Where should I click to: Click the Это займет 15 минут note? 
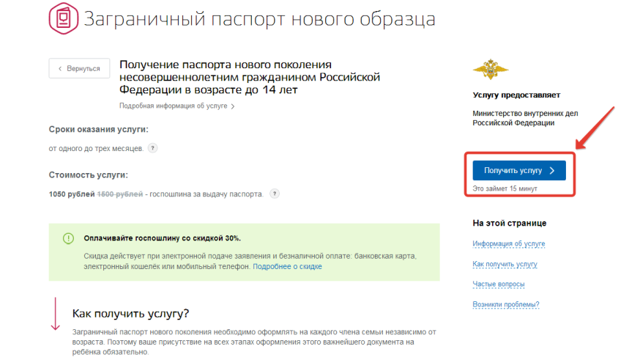tap(505, 189)
